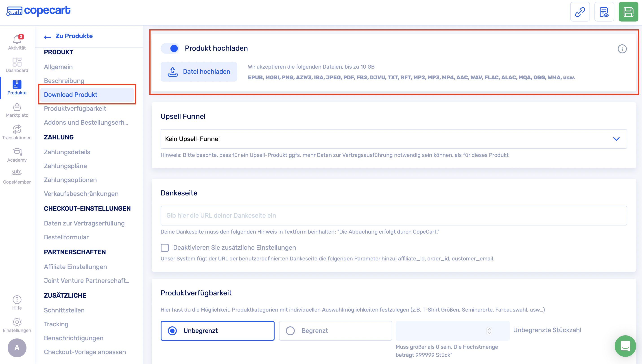
Task: Check Deaktivieren Sie zusätzliche Einstellungen
Action: 165,247
